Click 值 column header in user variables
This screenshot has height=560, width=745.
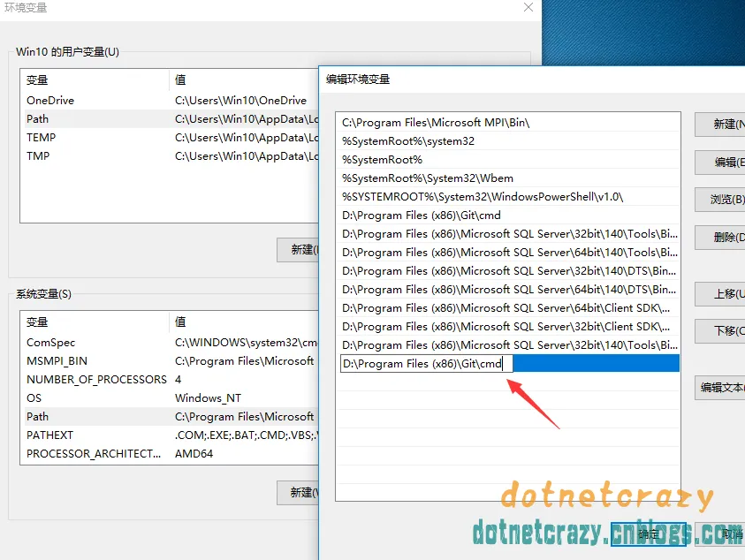(x=244, y=79)
